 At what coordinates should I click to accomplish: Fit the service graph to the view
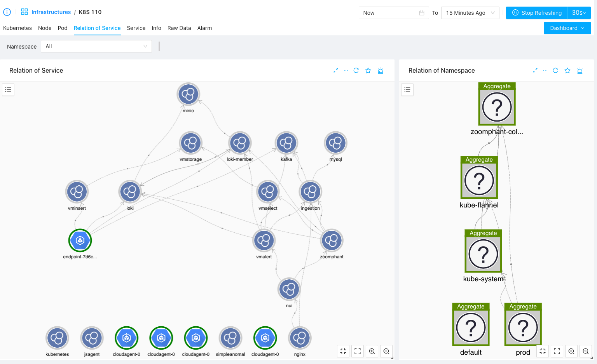coord(358,351)
